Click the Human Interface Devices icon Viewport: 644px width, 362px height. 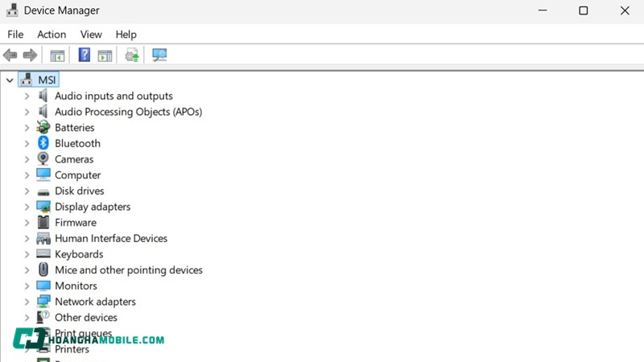point(43,238)
